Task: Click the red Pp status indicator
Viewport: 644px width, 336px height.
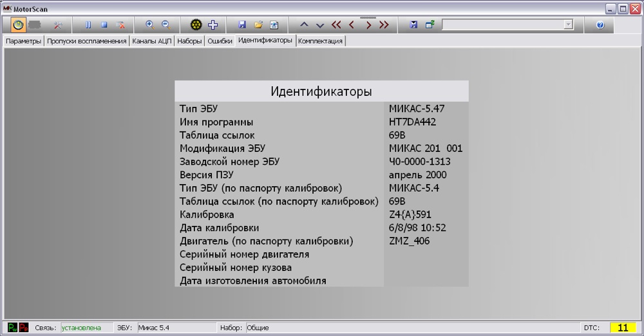Action: 24,328
